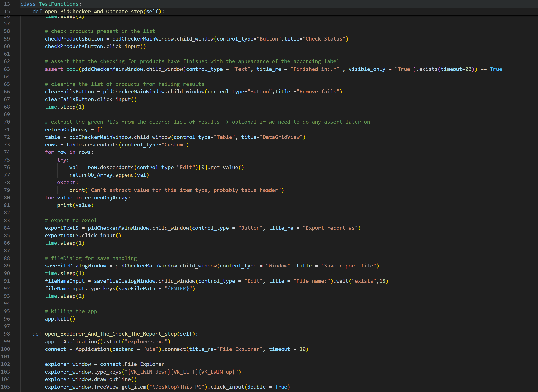This screenshot has height=392, width=538.
Task: Click 'get_value()' on line 76
Action: (227, 168)
